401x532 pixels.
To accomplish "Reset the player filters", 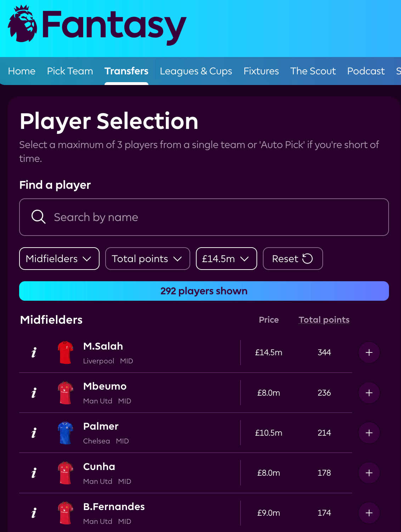I will tap(293, 259).
